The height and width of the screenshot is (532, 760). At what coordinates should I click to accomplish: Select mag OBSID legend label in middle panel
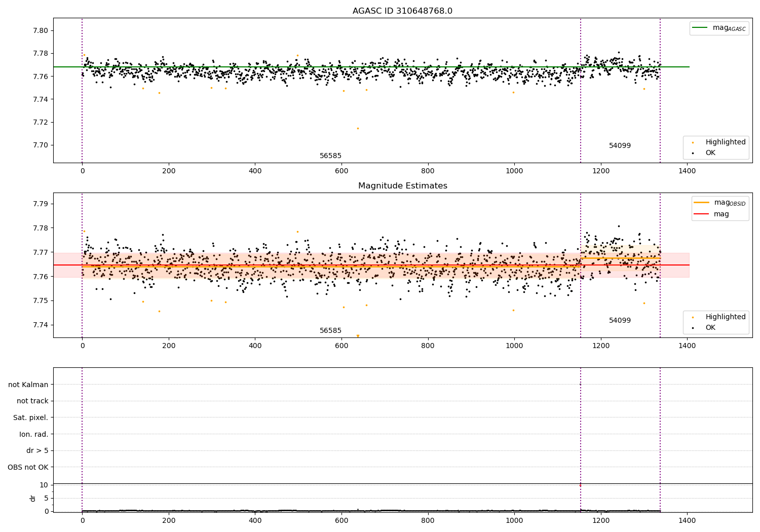click(730, 203)
